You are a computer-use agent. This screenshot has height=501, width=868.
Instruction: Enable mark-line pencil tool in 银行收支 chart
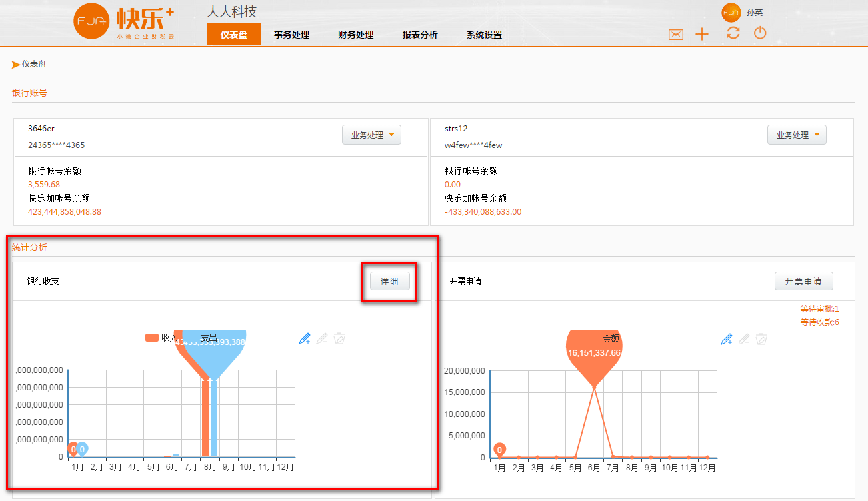coord(305,338)
